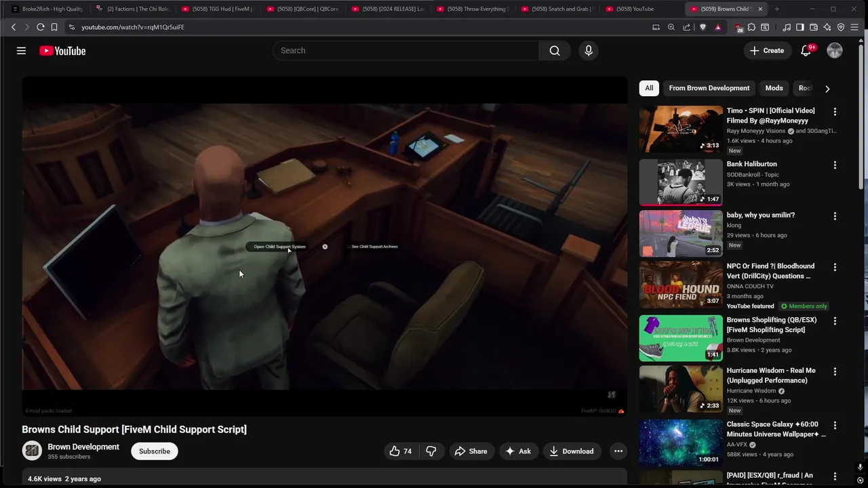Image resolution: width=868 pixels, height=488 pixels.
Task: Select the All filter chip
Action: (649, 88)
